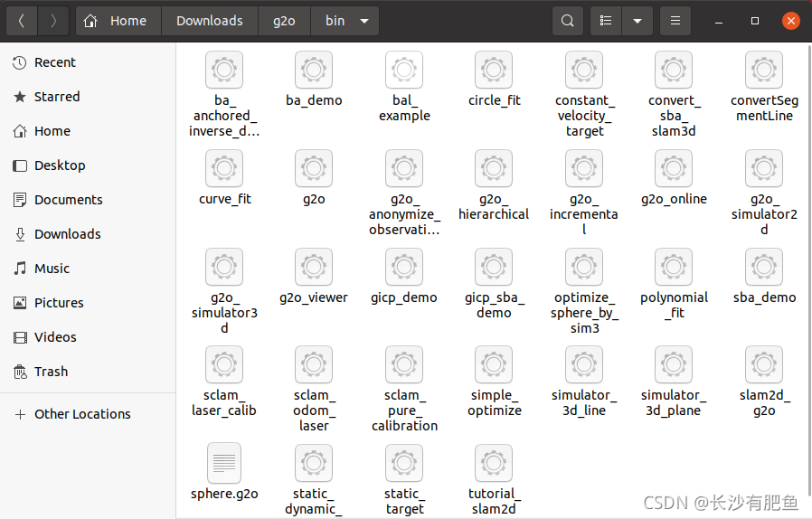
Task: Select sclam_pure_calibration executable icon
Action: pos(404,364)
